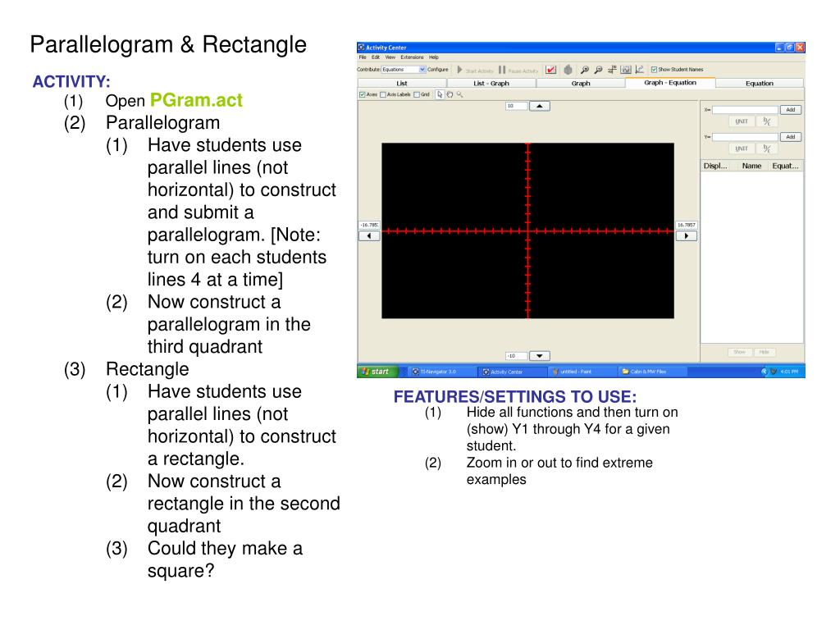840x630 pixels.
Task: Click the up arrow beside Ymax 10
Action: [540, 106]
